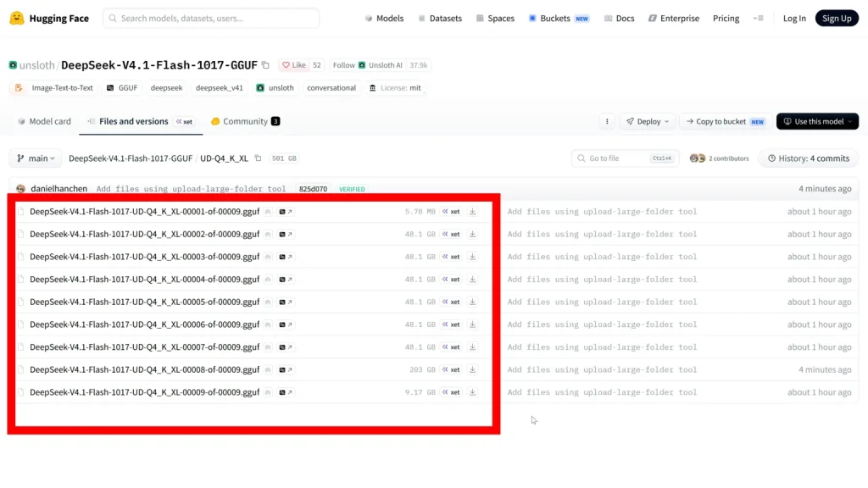The height and width of the screenshot is (488, 868).
Task: Switch to the Community tab
Action: (245, 121)
